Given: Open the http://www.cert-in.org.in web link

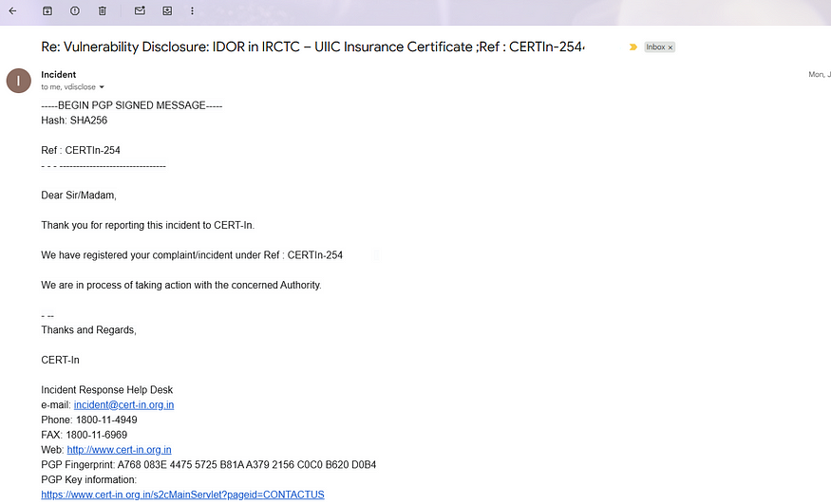Looking at the screenshot, I should pos(119,450).
